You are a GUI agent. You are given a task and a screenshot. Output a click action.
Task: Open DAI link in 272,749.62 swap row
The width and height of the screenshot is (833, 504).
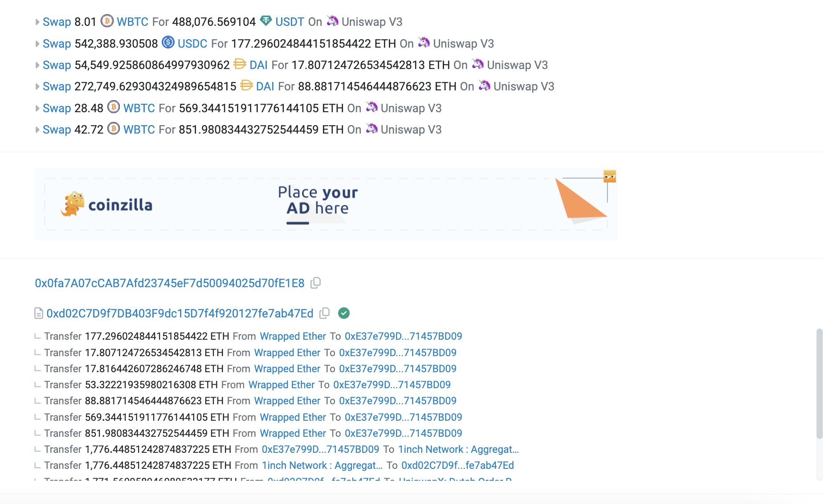[265, 86]
